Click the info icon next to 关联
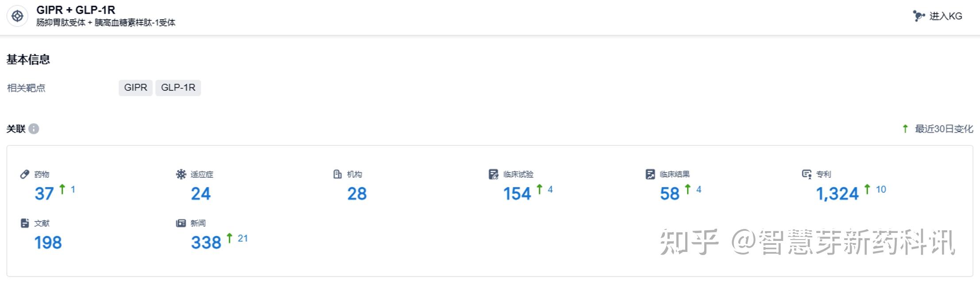Image resolution: width=980 pixels, height=282 pixels. [34, 129]
